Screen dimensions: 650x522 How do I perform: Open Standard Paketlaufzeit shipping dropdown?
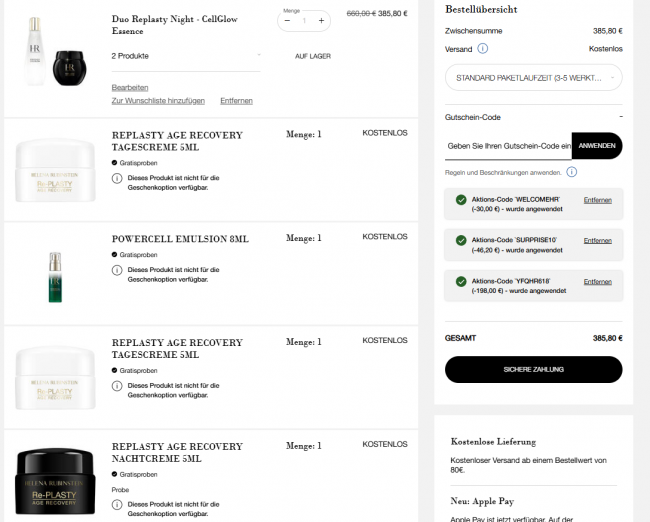(x=534, y=78)
